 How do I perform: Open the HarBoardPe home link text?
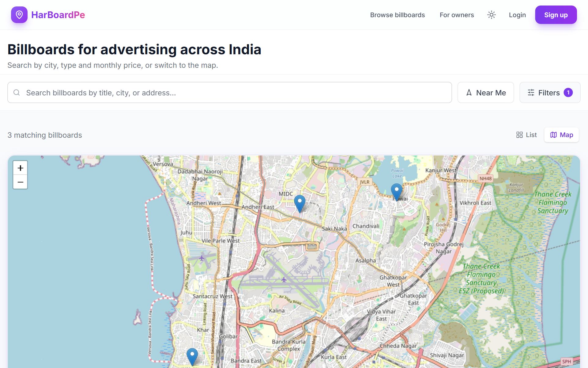click(x=58, y=15)
